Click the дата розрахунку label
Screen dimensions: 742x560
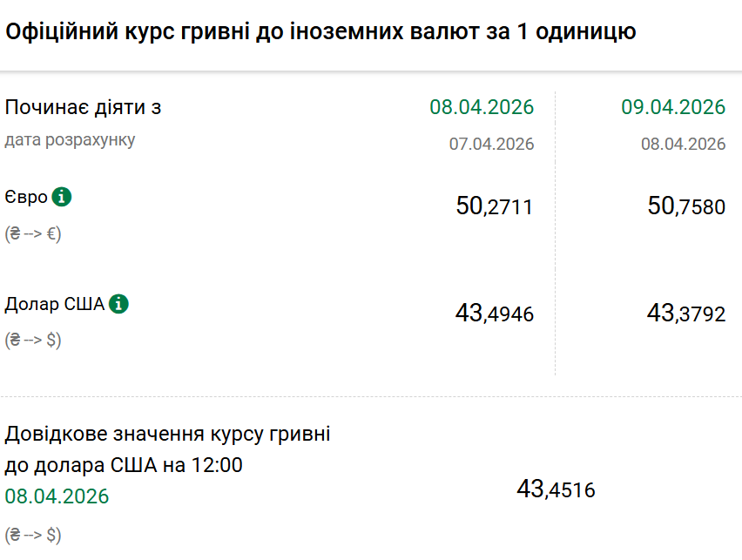click(71, 140)
